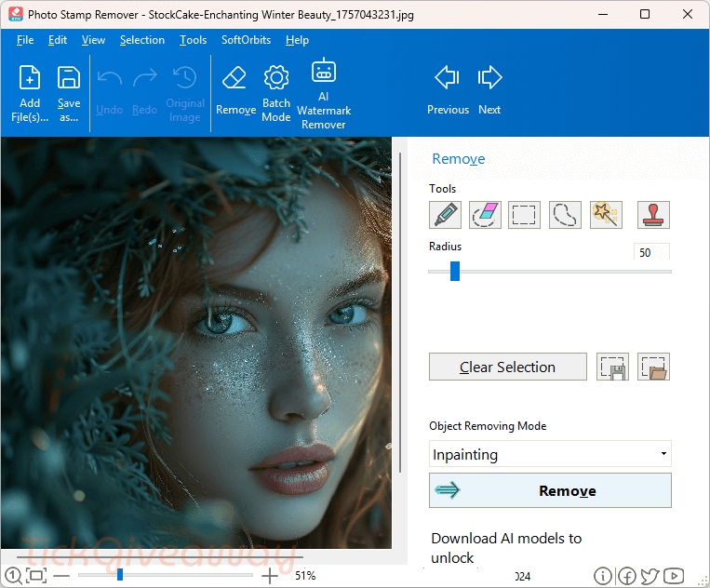Click the image vertical scrollbar
This screenshot has width=710, height=588.
(400, 313)
